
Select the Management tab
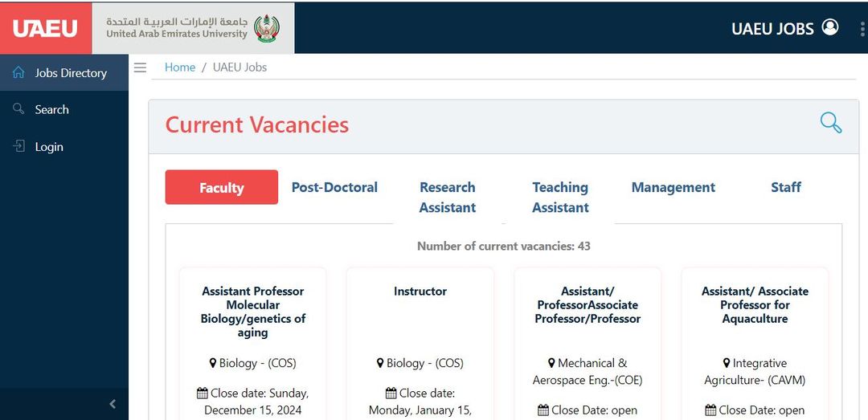[674, 187]
